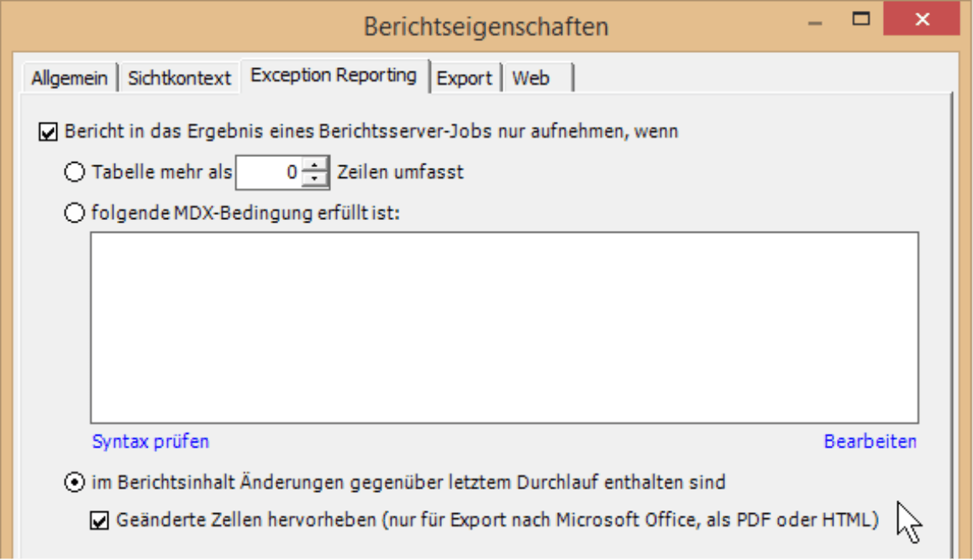The height and width of the screenshot is (560, 973).
Task: Switch to the Allgemein tab
Action: pos(69,78)
